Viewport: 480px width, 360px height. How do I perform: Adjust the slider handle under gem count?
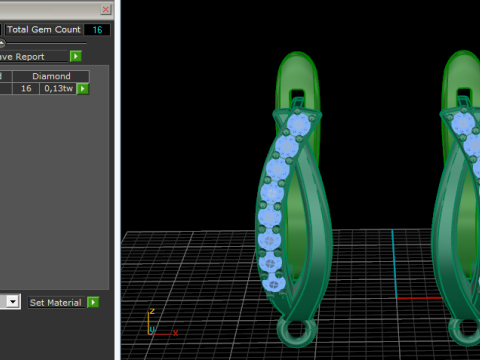[x=2, y=43]
